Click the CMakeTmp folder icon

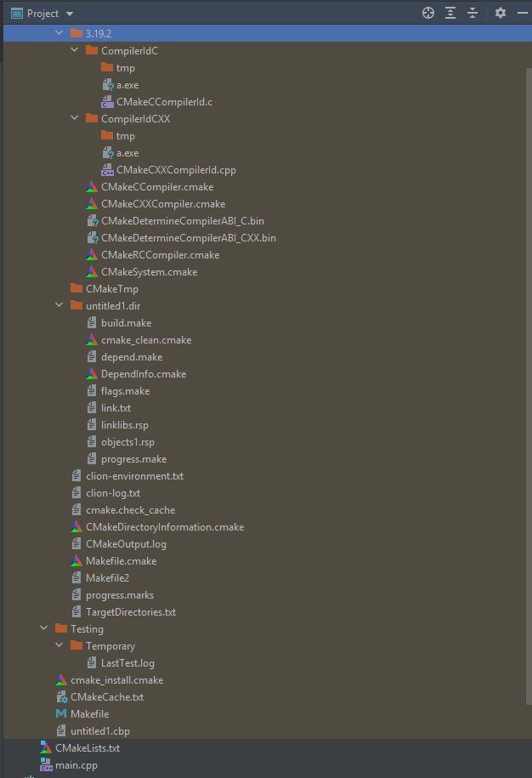(76, 288)
